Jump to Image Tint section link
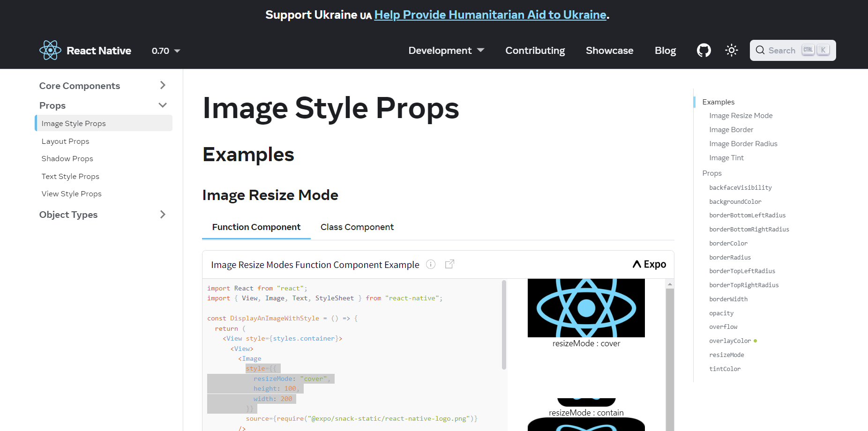Image resolution: width=868 pixels, height=431 pixels. 726,158
